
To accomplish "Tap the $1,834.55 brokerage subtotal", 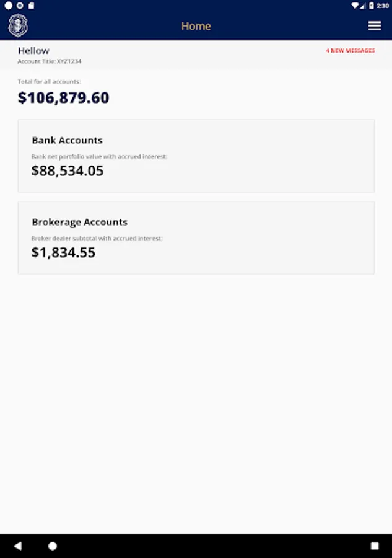I will [x=63, y=252].
